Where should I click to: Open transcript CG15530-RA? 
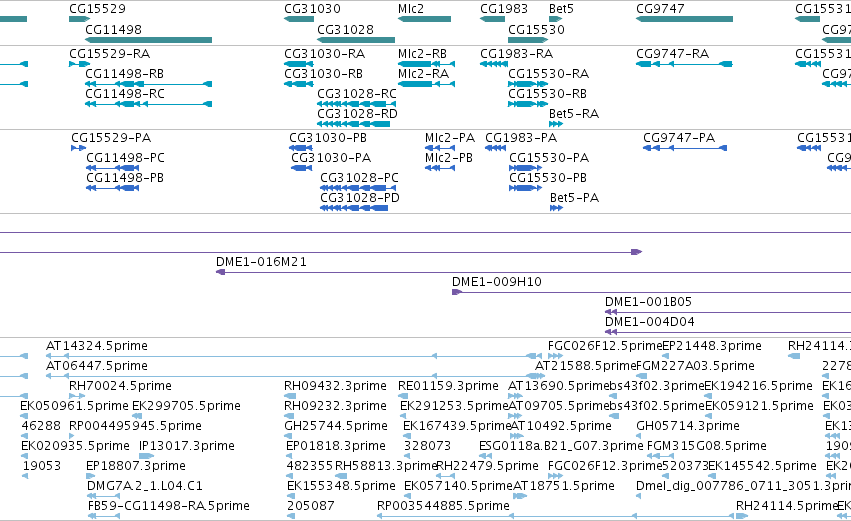click(549, 74)
